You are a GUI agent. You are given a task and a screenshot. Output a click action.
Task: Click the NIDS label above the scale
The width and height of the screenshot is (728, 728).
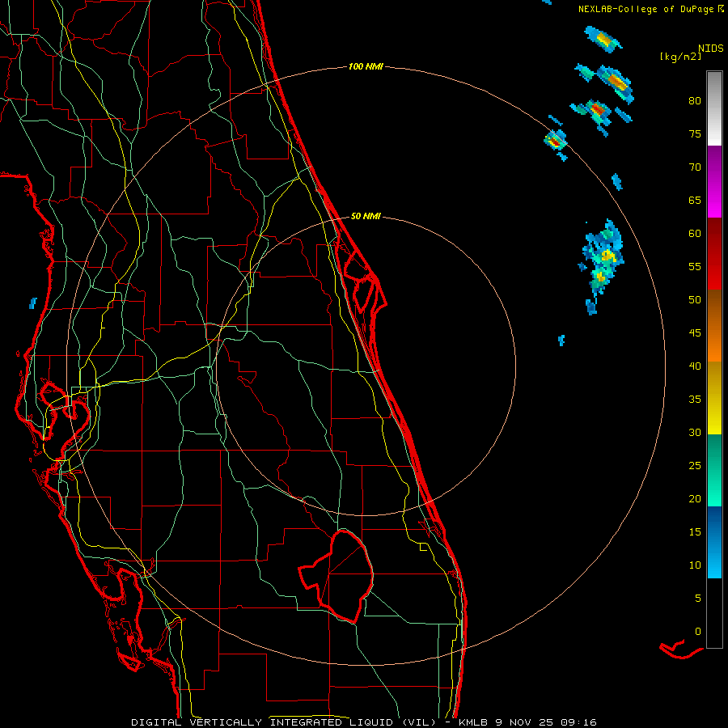(710, 48)
